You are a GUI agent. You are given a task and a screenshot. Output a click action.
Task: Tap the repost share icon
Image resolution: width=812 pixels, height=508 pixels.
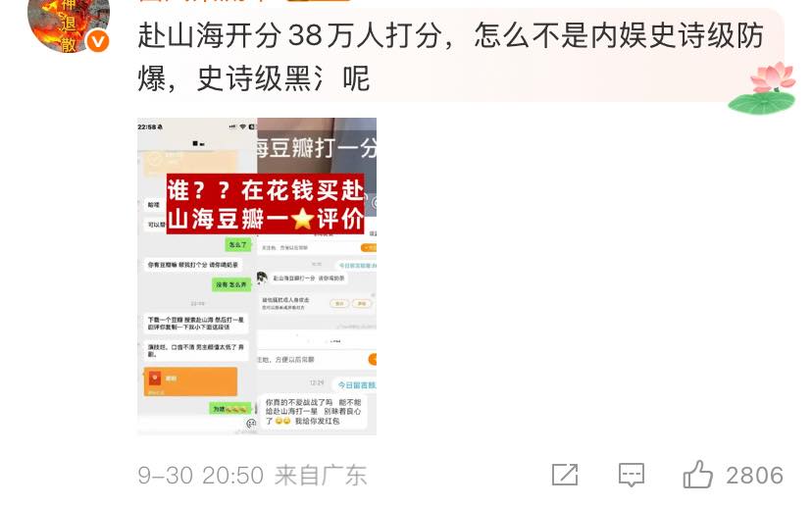(x=565, y=475)
